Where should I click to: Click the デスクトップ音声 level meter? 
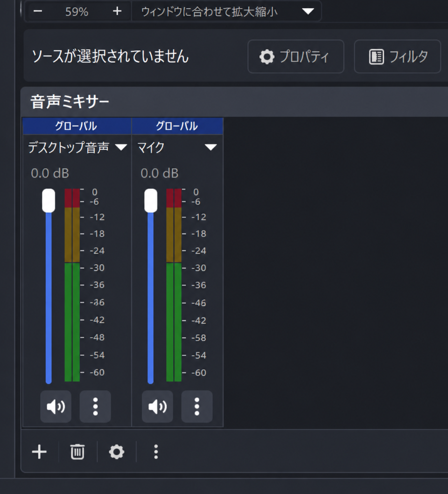click(72, 285)
